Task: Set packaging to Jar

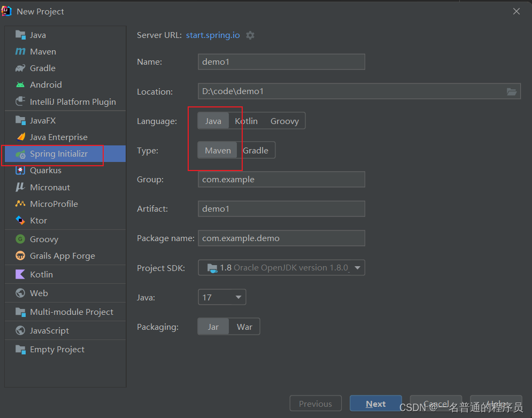Action: click(213, 327)
